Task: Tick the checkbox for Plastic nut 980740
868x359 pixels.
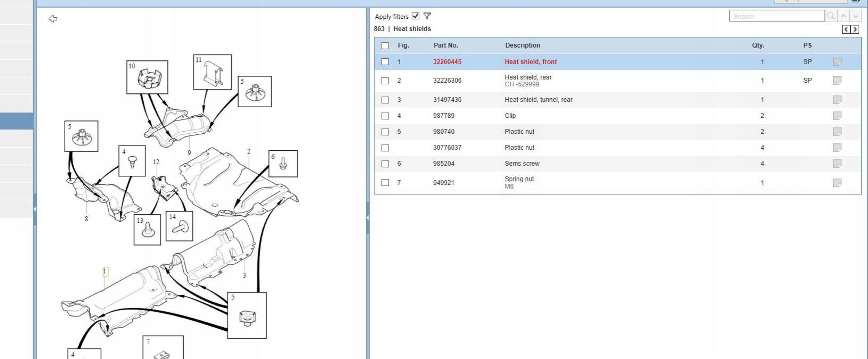Action: (x=385, y=132)
